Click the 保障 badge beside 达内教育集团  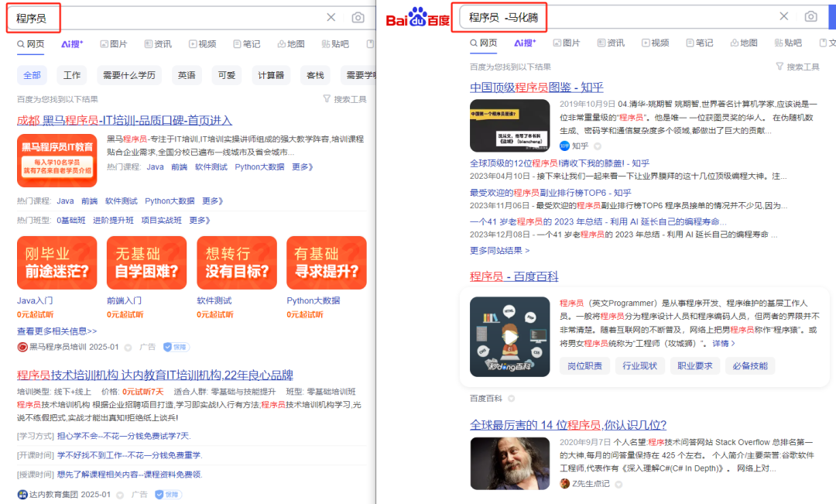point(168,495)
